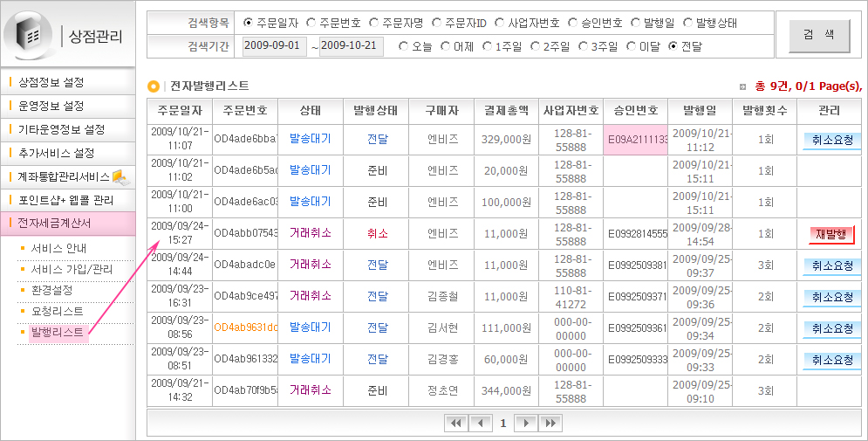Open 상점정보 설정 in the sidebar
This screenshot has height=441, width=868.
(51, 82)
